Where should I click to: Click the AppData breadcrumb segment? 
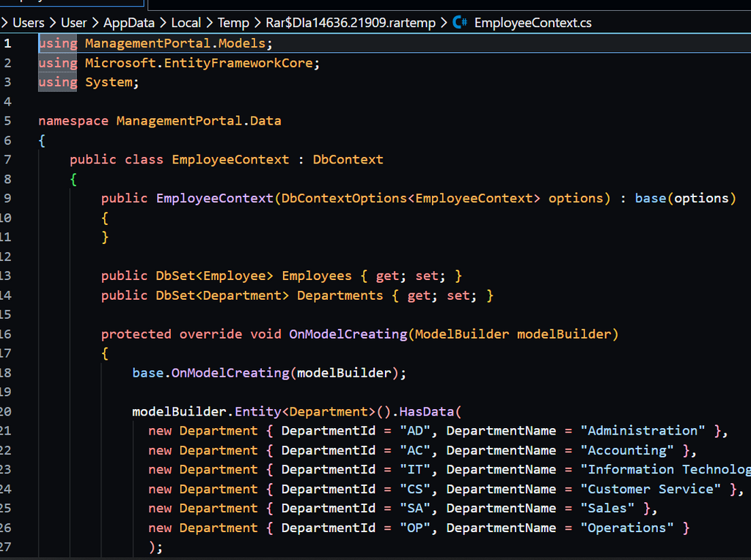(129, 23)
